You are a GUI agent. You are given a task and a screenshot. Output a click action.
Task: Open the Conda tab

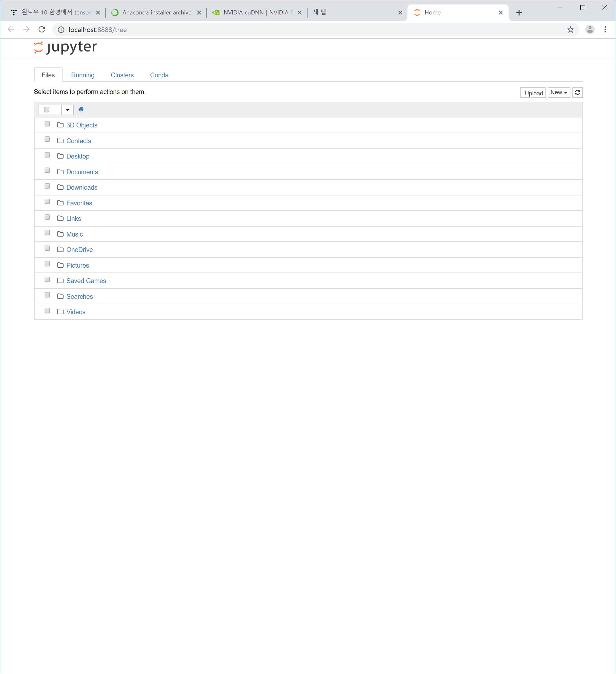pos(159,75)
